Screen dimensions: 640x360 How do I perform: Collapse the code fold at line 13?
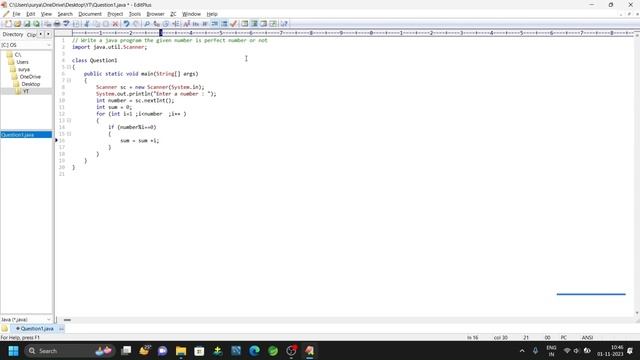click(69, 120)
